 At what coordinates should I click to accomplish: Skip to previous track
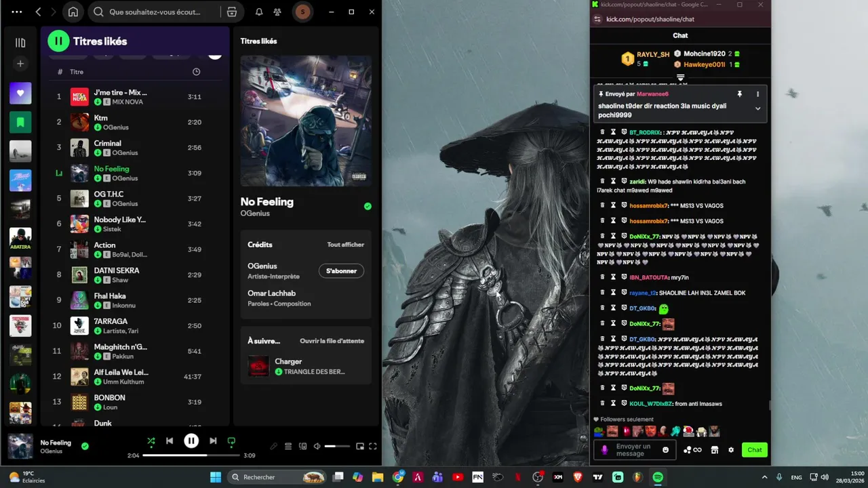pos(170,441)
